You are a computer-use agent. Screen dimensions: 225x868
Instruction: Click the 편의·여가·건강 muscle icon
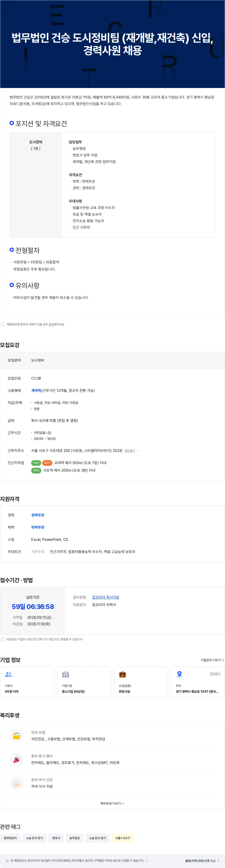coord(16,783)
